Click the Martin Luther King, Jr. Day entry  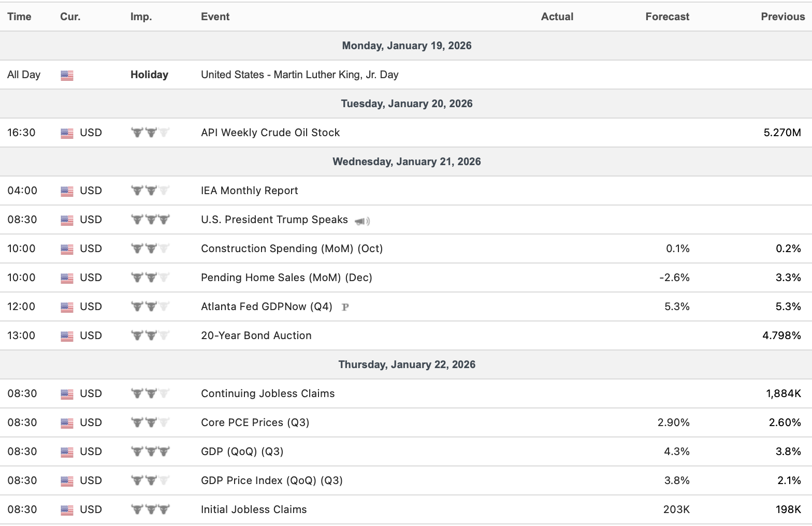(x=299, y=75)
